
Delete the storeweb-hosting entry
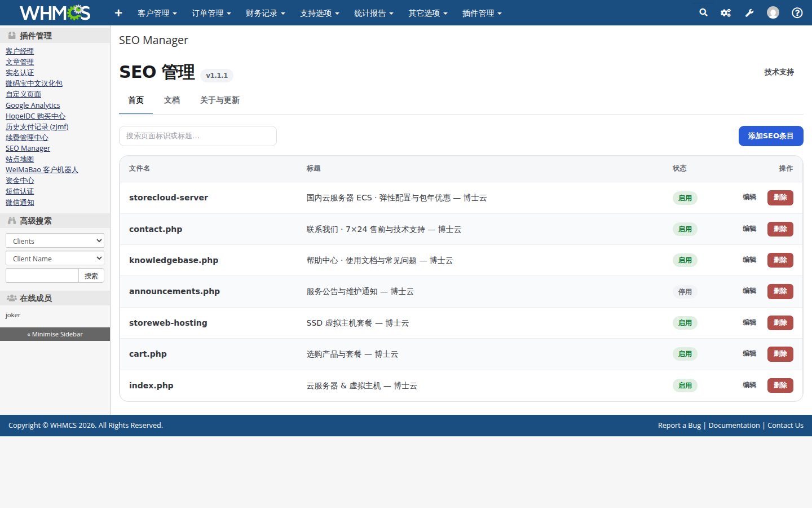780,323
